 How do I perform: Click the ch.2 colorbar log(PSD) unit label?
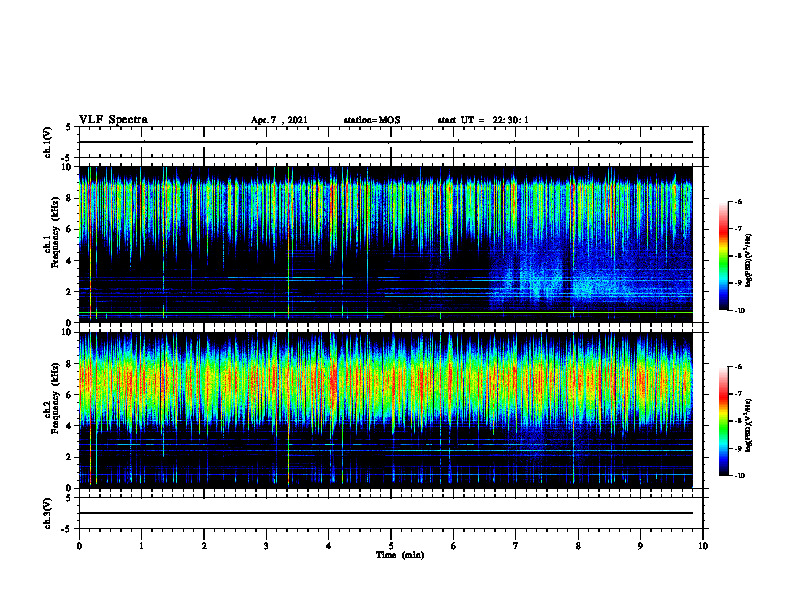(x=749, y=425)
